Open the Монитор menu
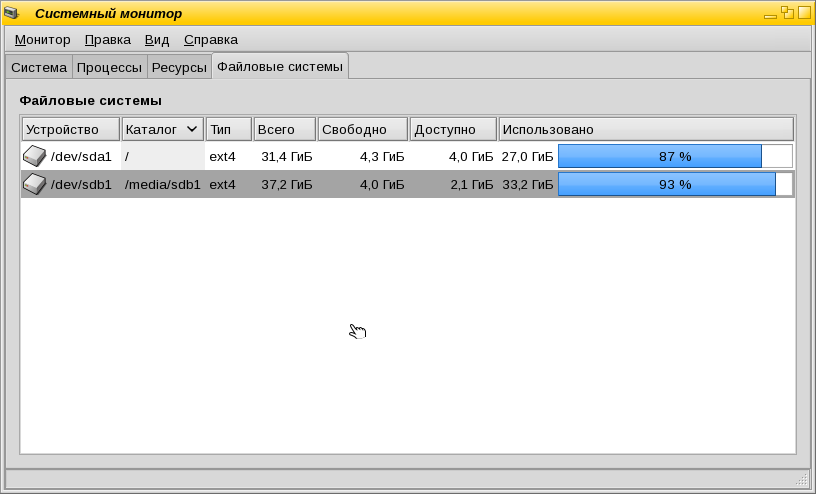 [x=42, y=40]
